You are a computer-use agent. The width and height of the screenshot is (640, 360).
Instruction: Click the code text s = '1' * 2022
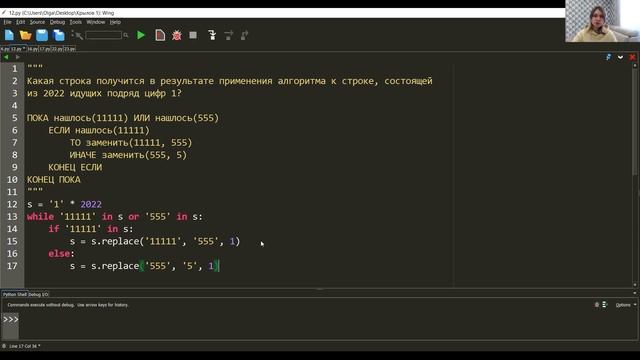click(64, 204)
